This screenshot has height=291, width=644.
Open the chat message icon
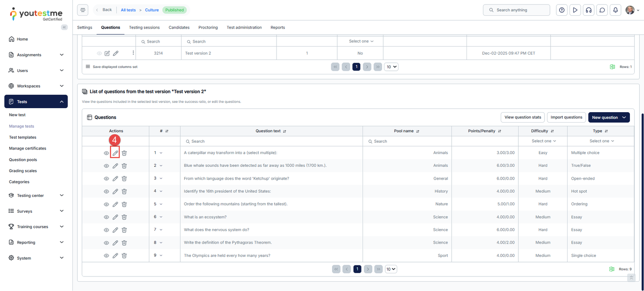[x=602, y=10]
